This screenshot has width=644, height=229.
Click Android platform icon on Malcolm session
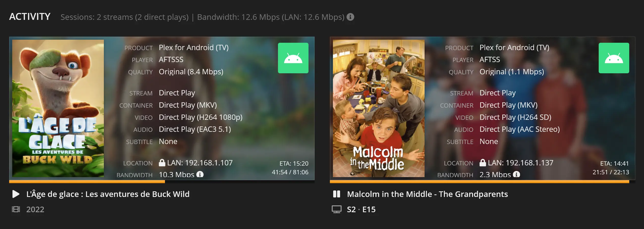point(614,58)
